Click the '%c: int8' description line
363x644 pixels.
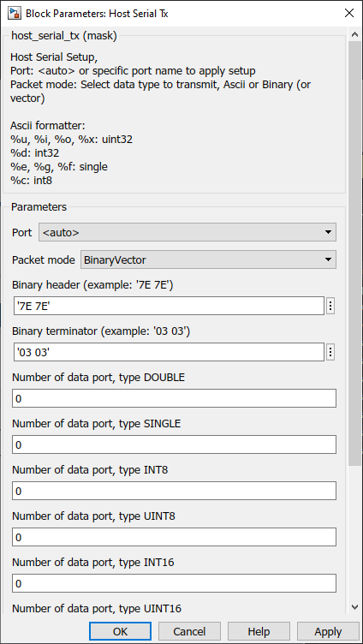coord(31,180)
